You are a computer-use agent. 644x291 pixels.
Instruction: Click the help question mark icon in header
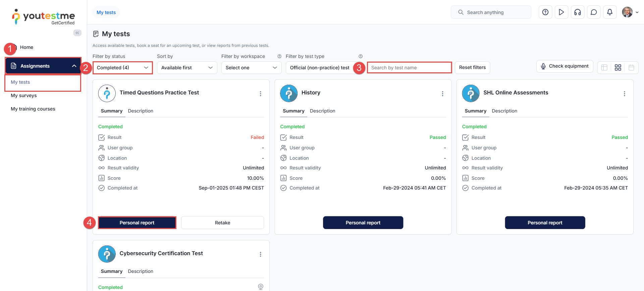tap(545, 12)
